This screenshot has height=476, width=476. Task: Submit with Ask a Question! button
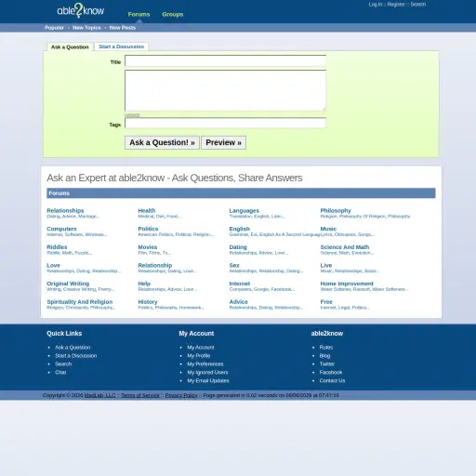pos(162,142)
